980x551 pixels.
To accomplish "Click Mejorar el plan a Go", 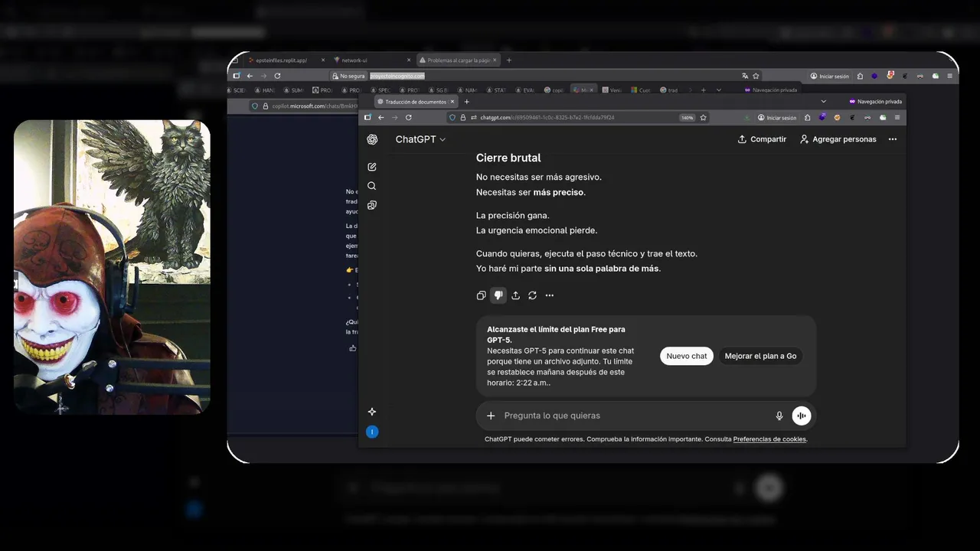I will tap(760, 356).
